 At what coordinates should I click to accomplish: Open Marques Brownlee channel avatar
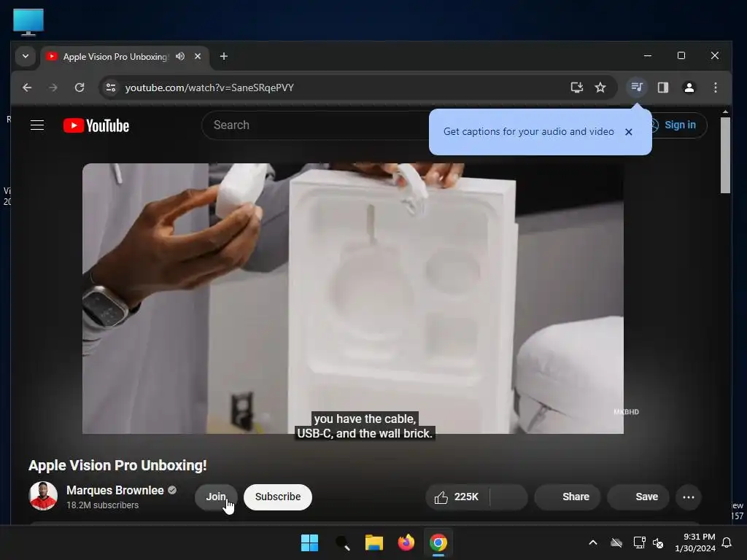tap(43, 496)
